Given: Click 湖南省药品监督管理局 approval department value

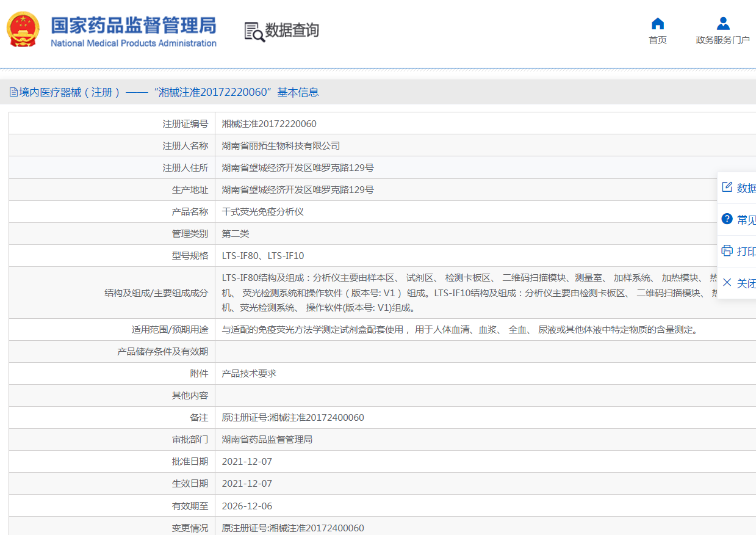Looking at the screenshot, I should pos(267,440).
